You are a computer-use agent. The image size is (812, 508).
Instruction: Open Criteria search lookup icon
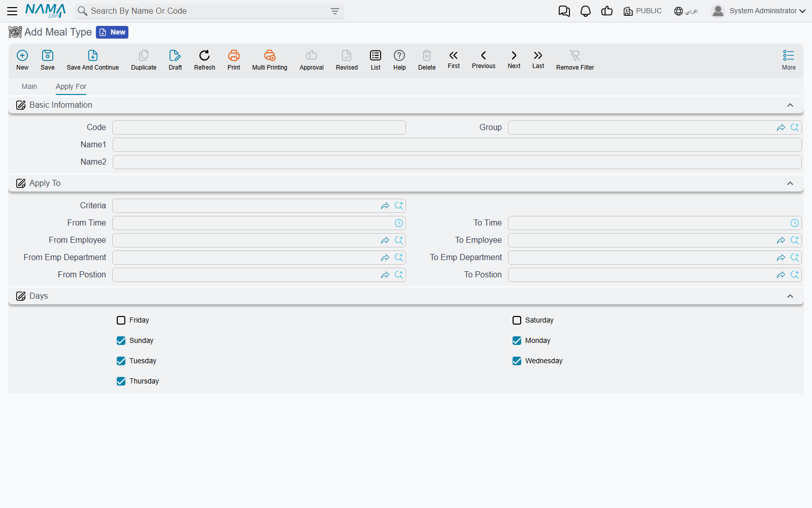click(399, 206)
